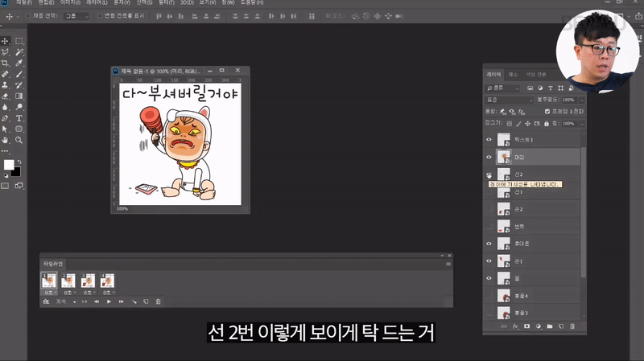The image size is (644, 361).
Task: Open the 레이어(L) menu
Action: tap(97, 2)
